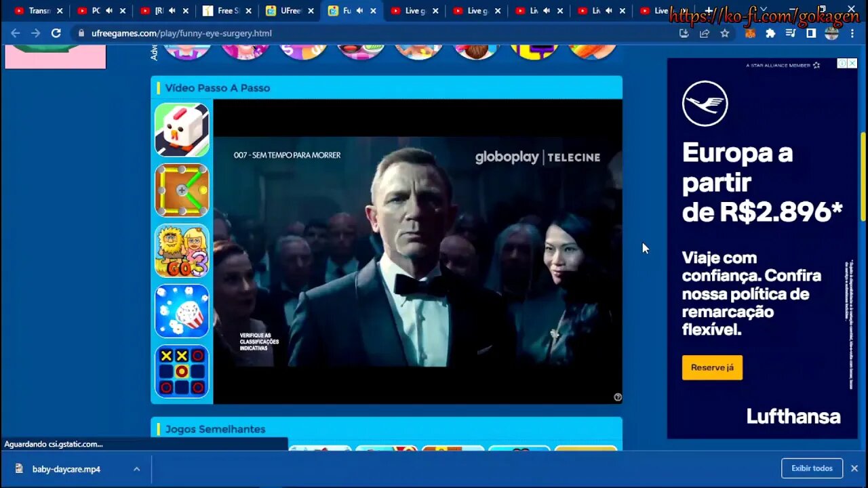868x488 pixels.
Task: Click the install/download icon in address bar
Action: click(684, 33)
